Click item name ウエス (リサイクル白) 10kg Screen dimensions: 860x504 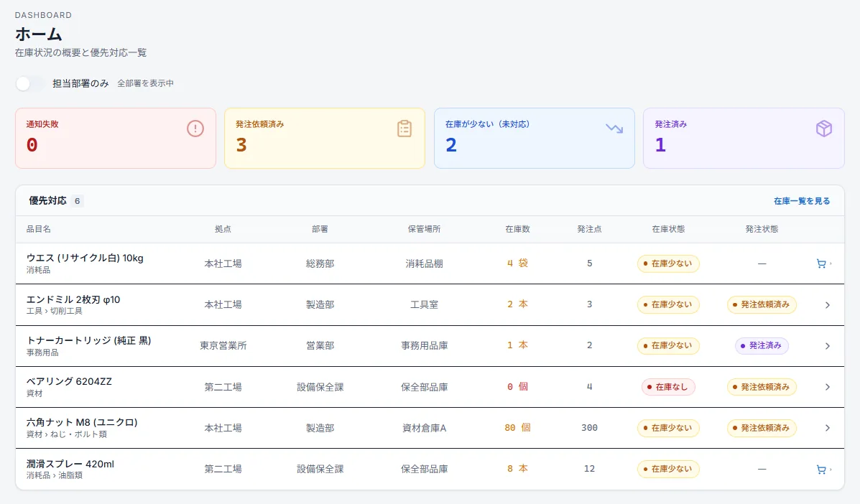point(85,258)
